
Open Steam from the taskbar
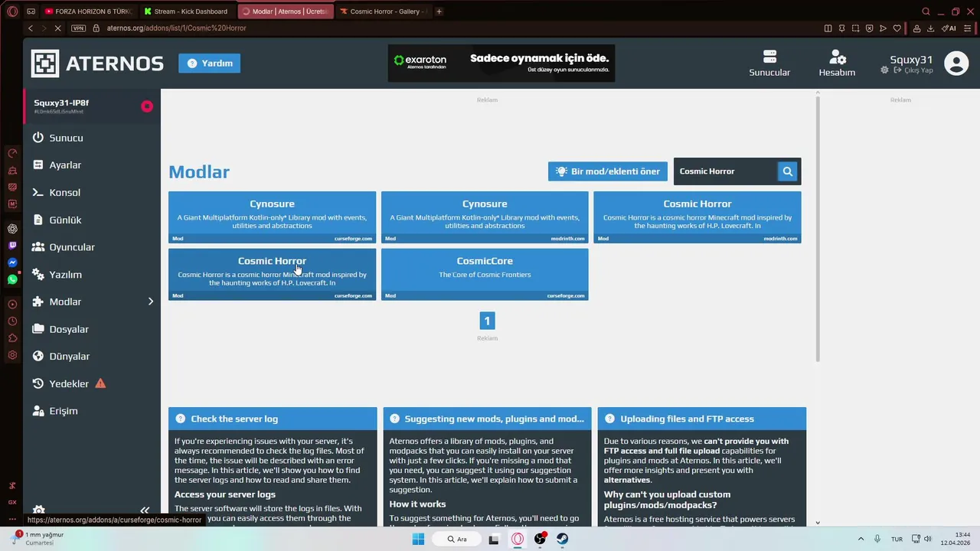(x=562, y=539)
